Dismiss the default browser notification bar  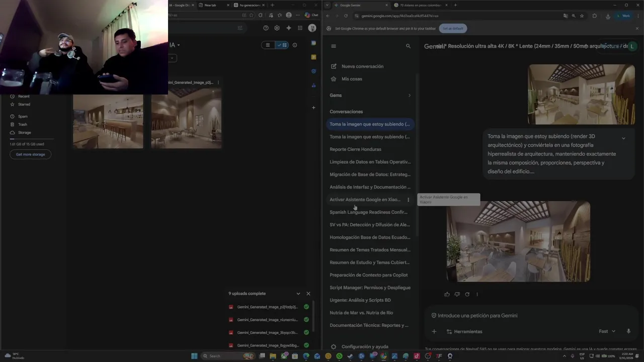click(x=637, y=28)
